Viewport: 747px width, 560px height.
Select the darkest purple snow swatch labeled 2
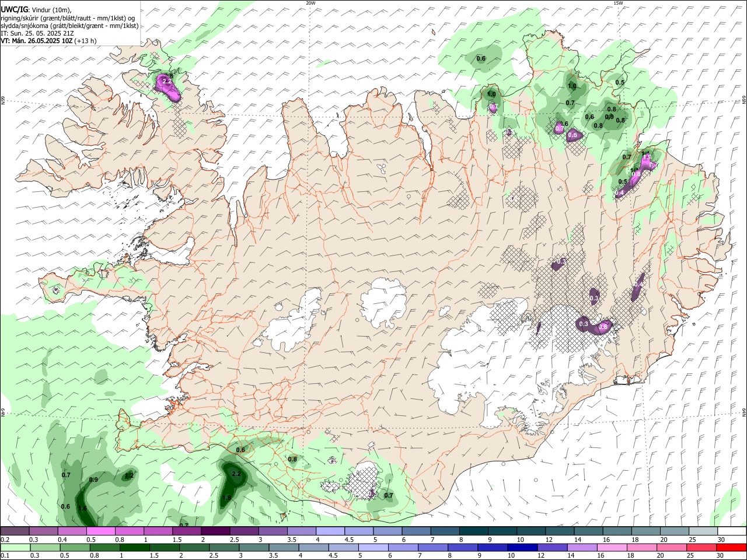215,531
